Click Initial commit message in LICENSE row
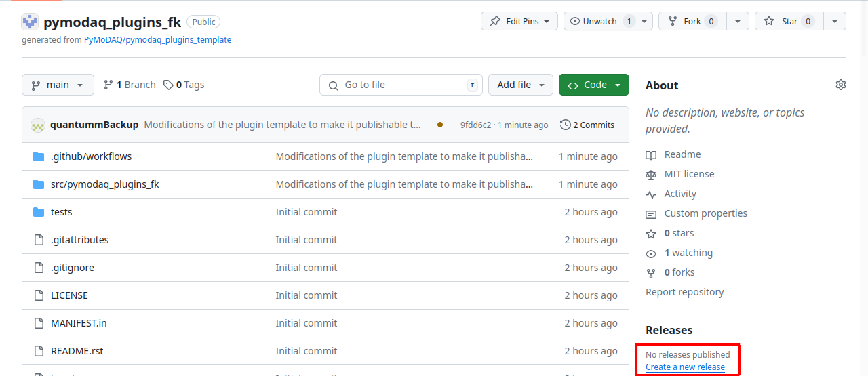This screenshot has height=376, width=868. click(307, 295)
